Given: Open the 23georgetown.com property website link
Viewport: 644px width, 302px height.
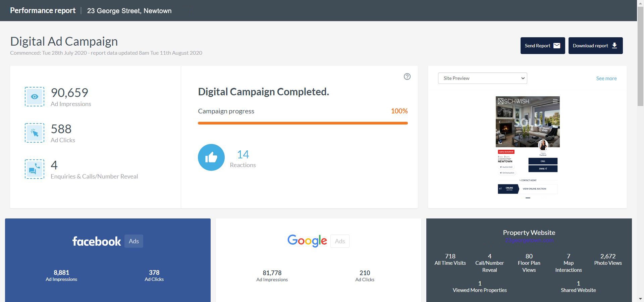Looking at the screenshot, I should 529,241.
